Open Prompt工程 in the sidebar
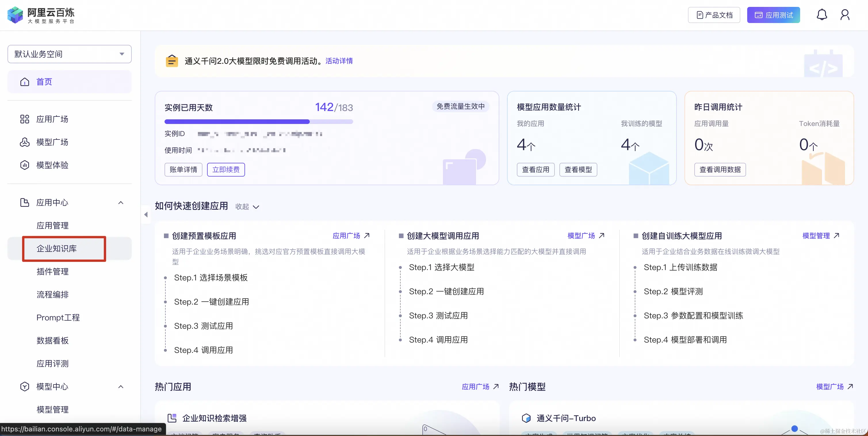868x436 pixels. [58, 318]
